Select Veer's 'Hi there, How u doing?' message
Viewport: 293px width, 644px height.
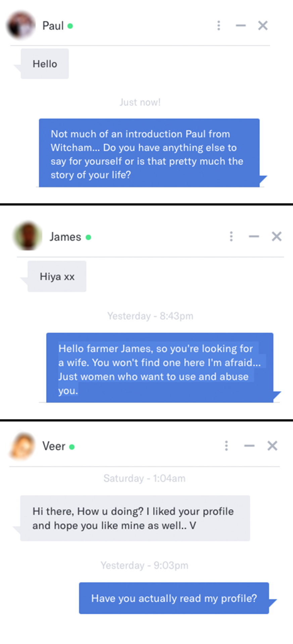pos(135,518)
